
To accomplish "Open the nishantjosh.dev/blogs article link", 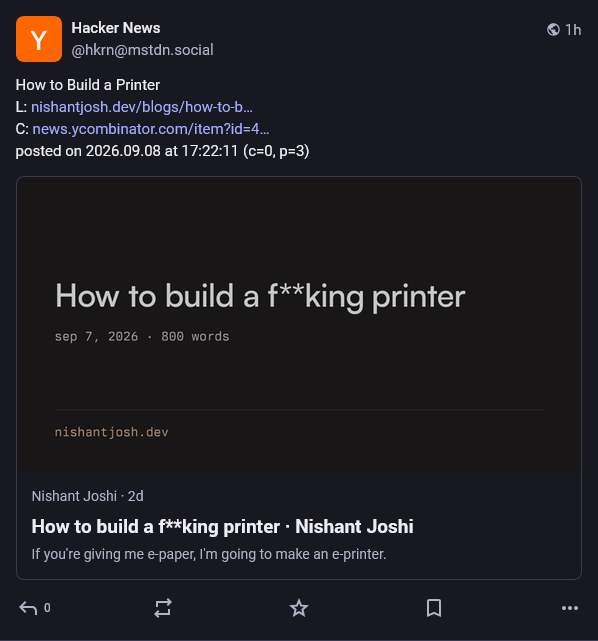I will coord(142,107).
